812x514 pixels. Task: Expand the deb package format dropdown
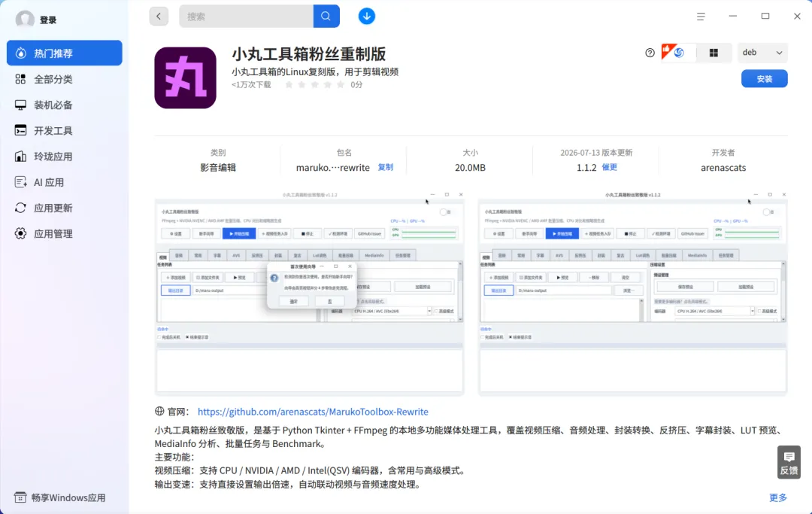pyautogui.click(x=762, y=53)
